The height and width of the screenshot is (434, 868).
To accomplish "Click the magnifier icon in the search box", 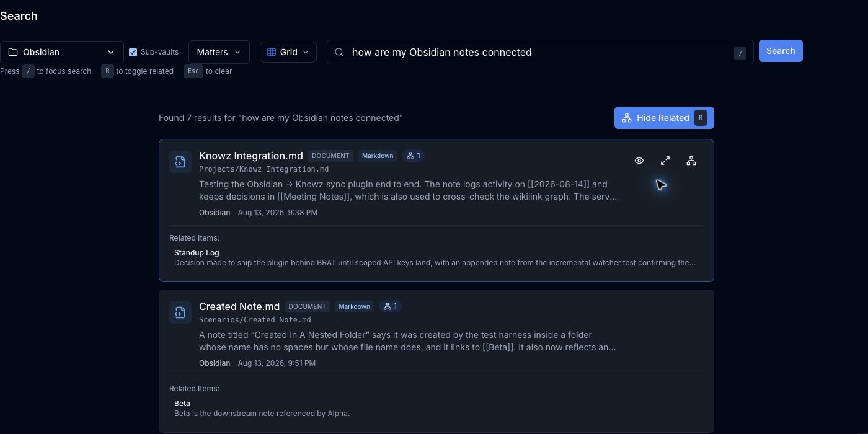I will click(339, 52).
